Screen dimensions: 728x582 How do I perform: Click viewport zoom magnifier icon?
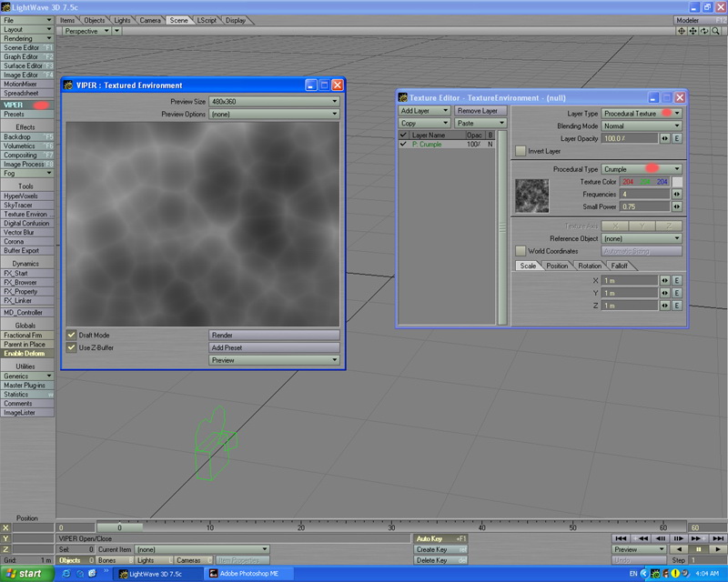click(716, 31)
